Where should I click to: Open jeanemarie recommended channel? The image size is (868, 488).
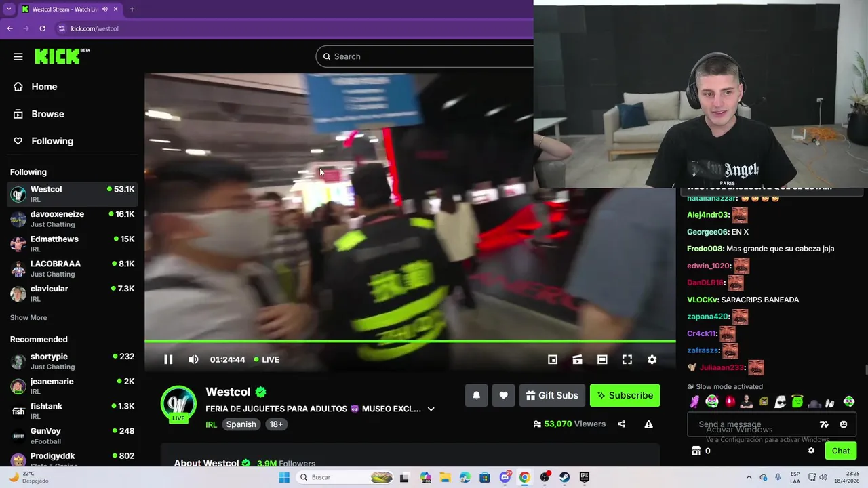[x=73, y=386]
